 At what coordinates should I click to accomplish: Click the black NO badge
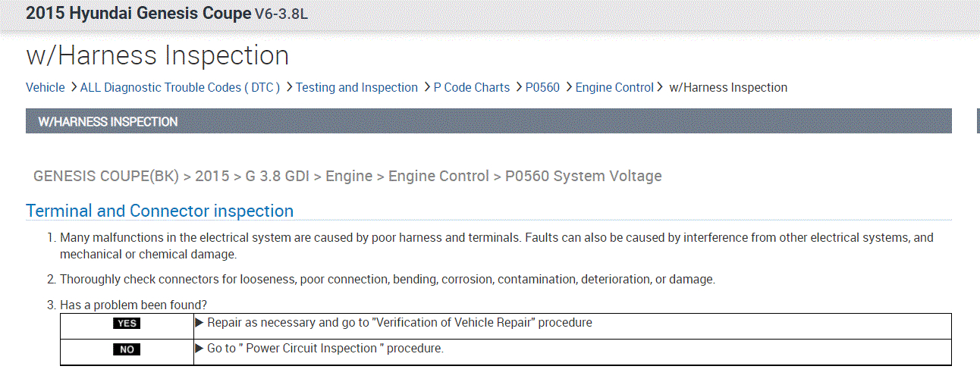tap(127, 349)
